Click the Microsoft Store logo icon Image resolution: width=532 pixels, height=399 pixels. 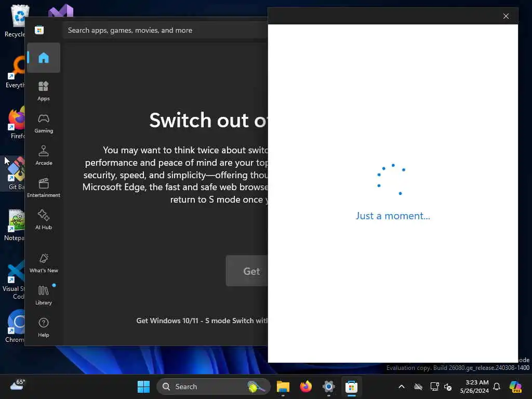coord(39,30)
